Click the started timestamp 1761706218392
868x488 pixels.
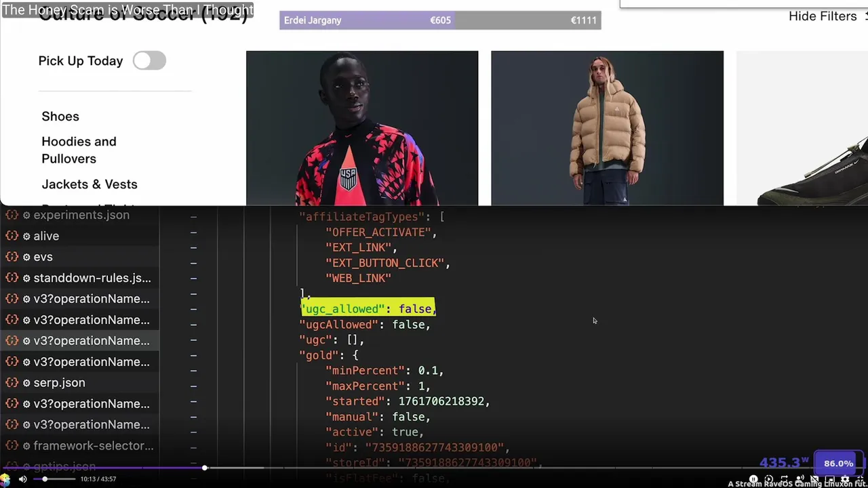pyautogui.click(x=441, y=401)
